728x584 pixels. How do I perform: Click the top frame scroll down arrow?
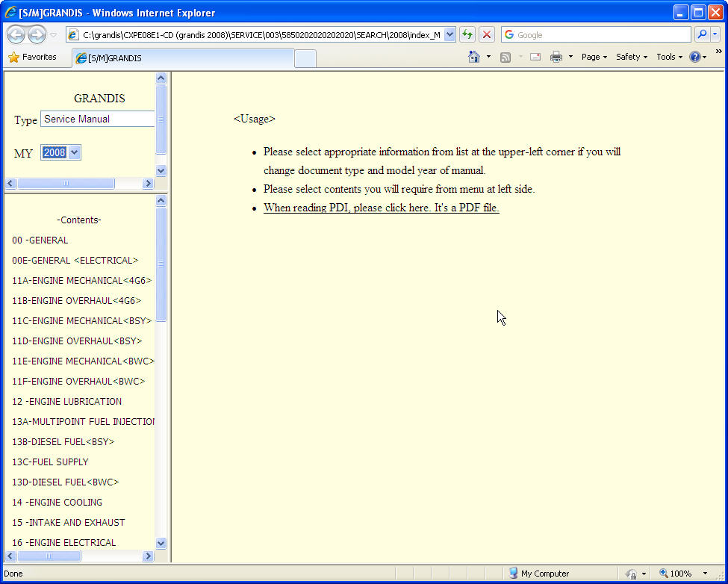[x=161, y=171]
